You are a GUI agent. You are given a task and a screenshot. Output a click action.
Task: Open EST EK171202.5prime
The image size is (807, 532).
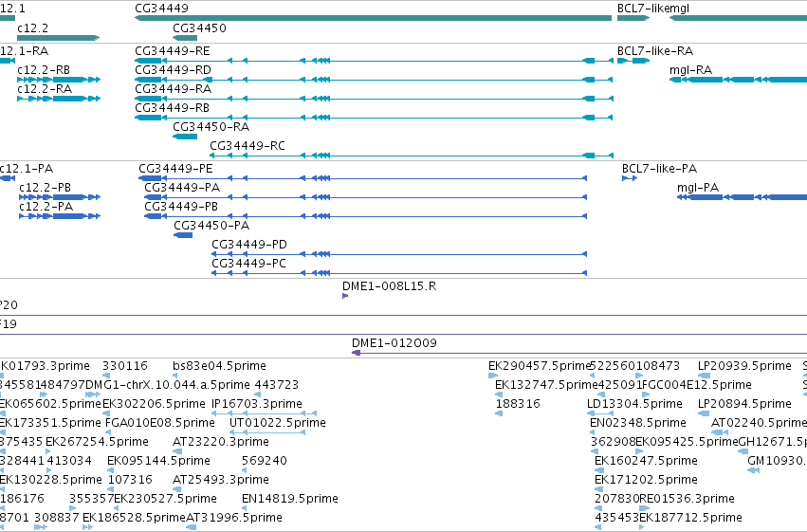tap(646, 480)
